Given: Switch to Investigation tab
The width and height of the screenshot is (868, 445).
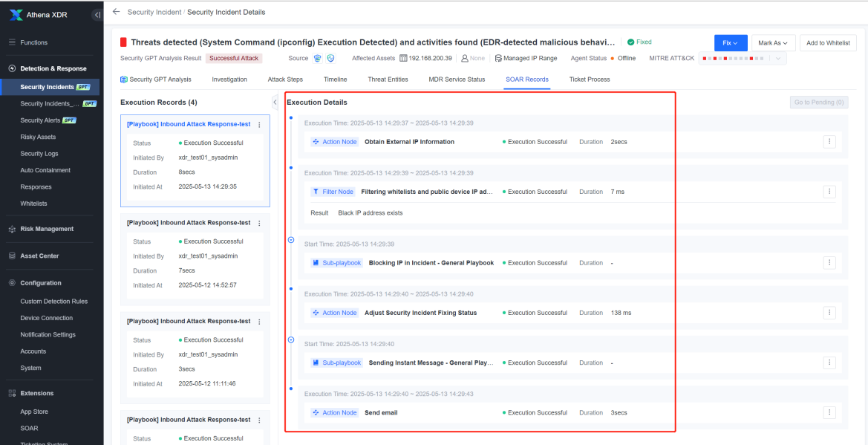Looking at the screenshot, I should 229,79.
